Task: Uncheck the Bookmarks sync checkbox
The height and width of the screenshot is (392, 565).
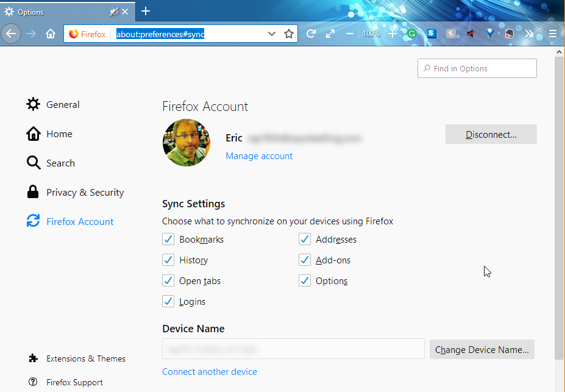Action: tap(168, 239)
